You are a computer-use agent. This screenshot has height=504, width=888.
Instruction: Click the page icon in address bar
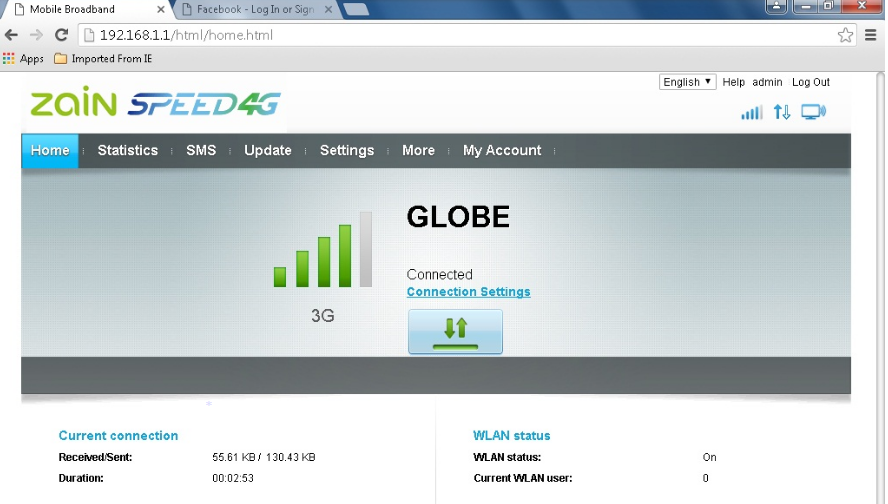(x=88, y=35)
